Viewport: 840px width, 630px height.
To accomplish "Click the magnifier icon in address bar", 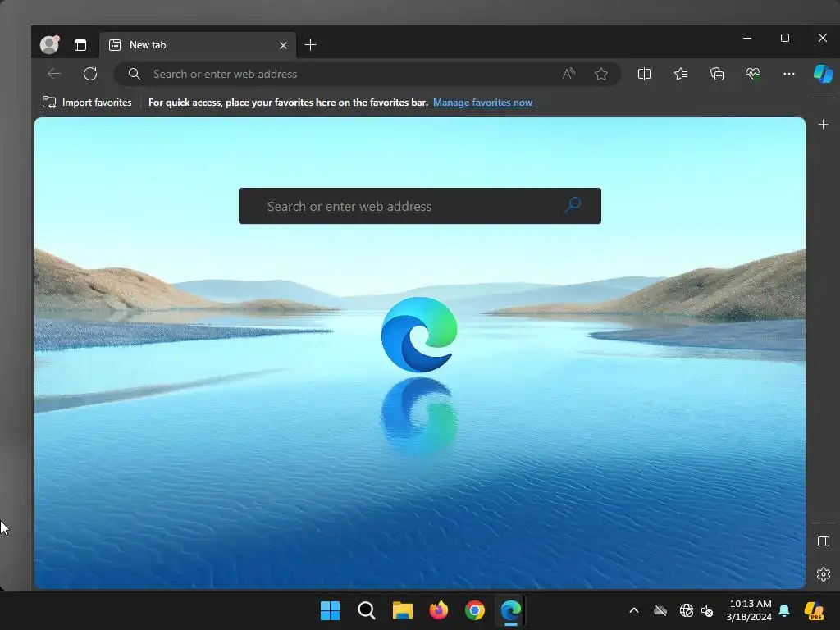I will click(x=135, y=74).
